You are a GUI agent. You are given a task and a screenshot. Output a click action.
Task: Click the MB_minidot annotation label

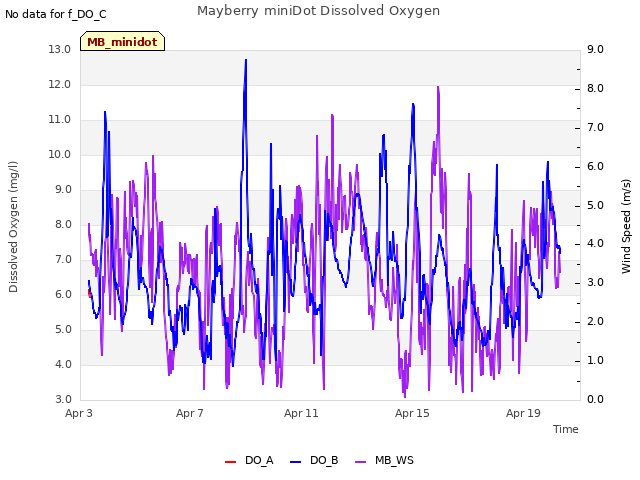click(x=122, y=42)
